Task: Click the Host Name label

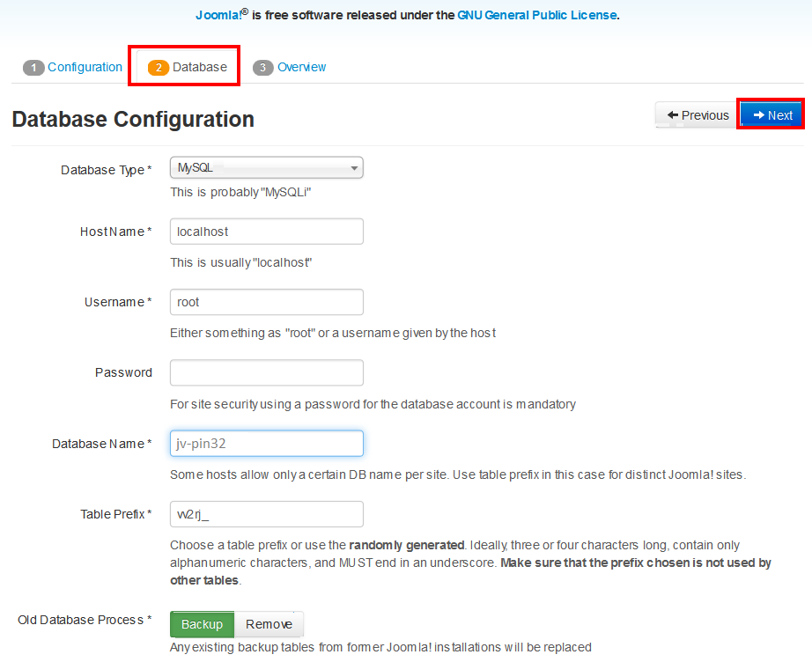Action: pos(116,232)
